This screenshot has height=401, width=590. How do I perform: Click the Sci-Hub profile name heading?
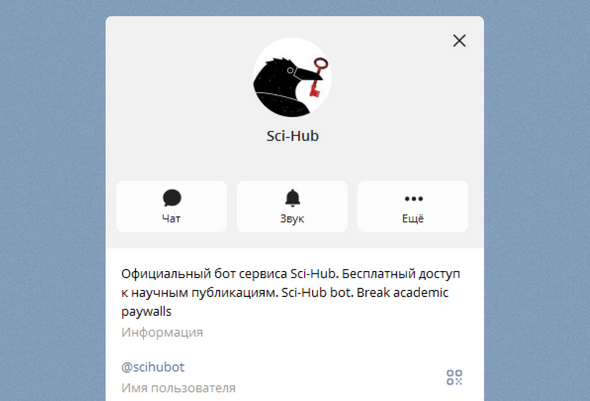point(292,136)
